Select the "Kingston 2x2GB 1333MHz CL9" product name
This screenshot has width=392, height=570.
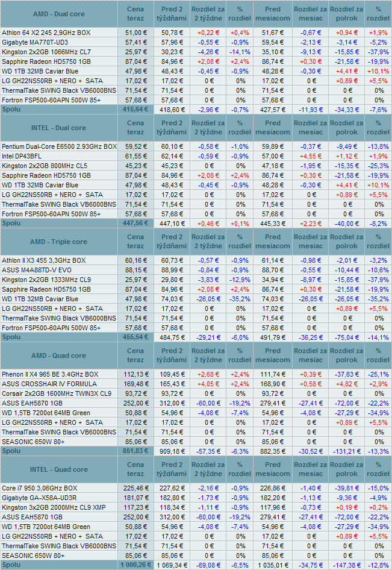point(46,280)
